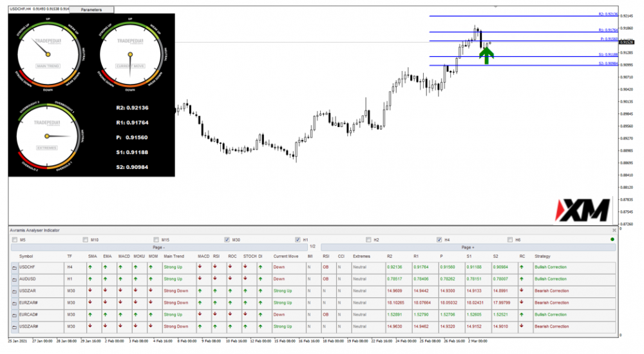Click the TF column header
The height and width of the screenshot is (354, 644).
(70, 256)
